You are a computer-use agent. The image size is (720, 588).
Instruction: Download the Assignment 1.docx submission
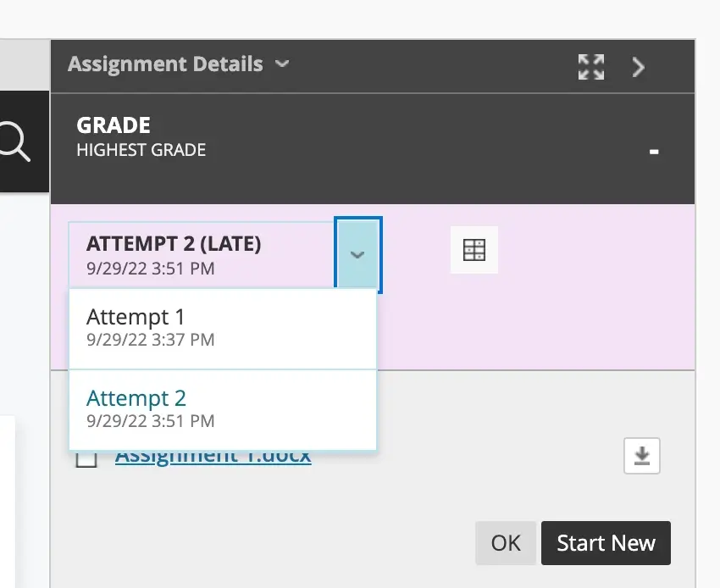tap(641, 456)
